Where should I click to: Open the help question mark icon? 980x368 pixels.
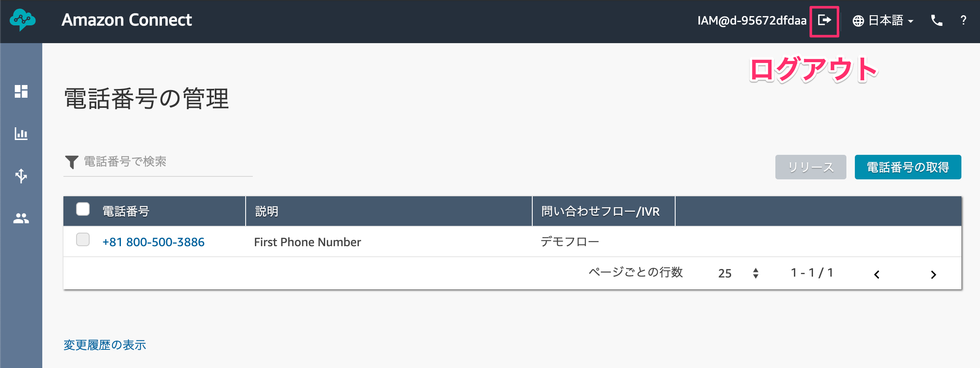(x=964, y=20)
